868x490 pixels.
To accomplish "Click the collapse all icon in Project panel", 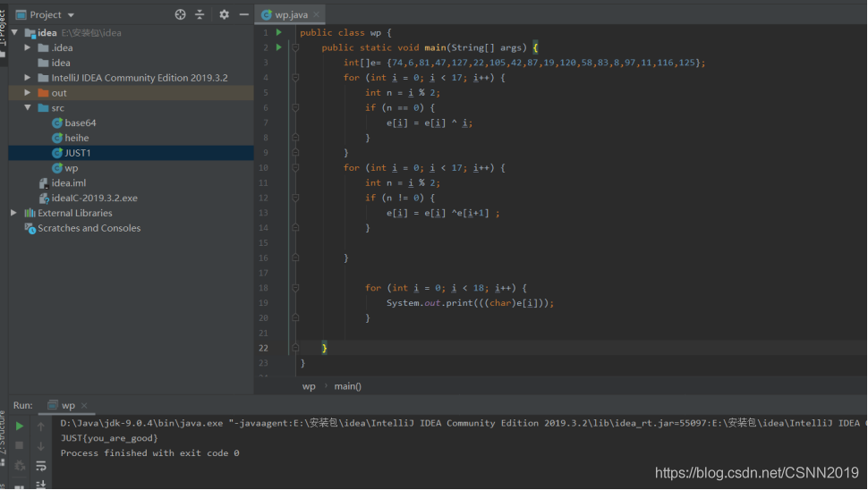I will click(x=200, y=15).
